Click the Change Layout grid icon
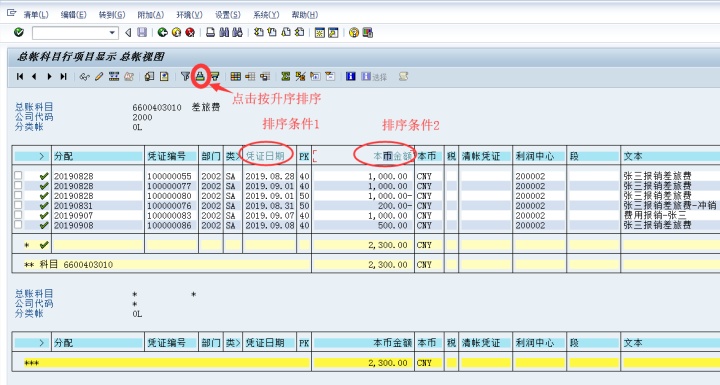Image resolution: width=720 pixels, height=385 pixels. [236, 77]
